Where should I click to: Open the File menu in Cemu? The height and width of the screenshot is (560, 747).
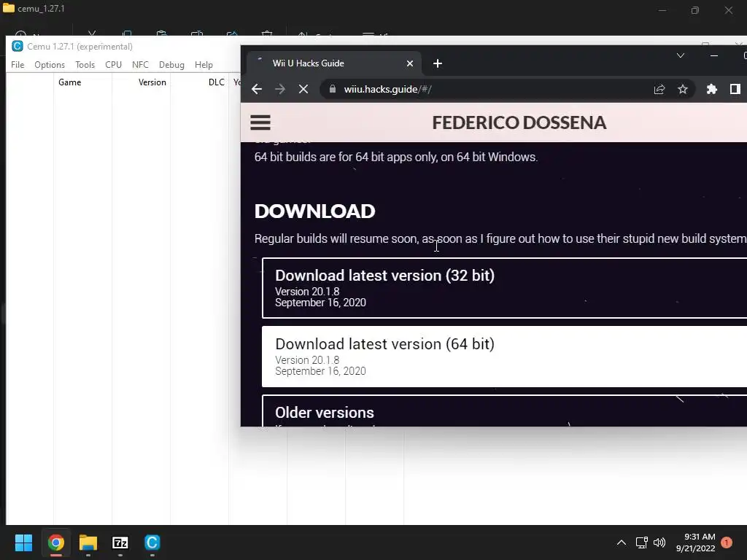click(x=18, y=65)
